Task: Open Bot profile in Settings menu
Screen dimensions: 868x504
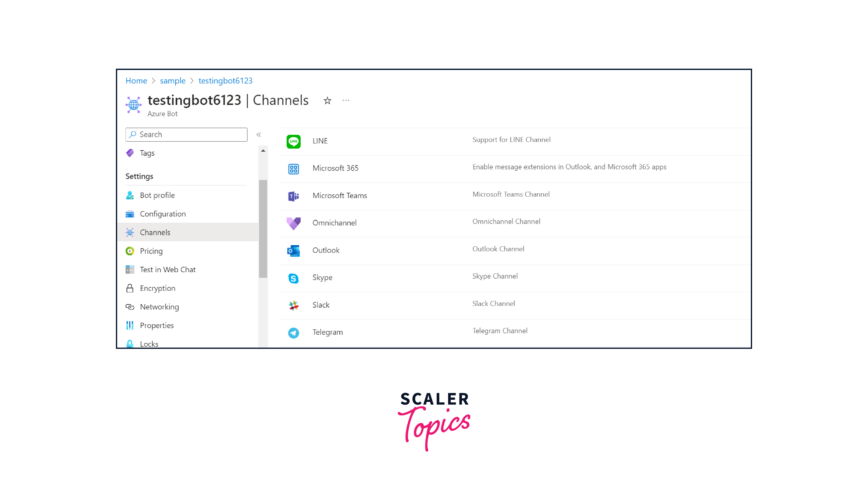Action: [x=157, y=195]
